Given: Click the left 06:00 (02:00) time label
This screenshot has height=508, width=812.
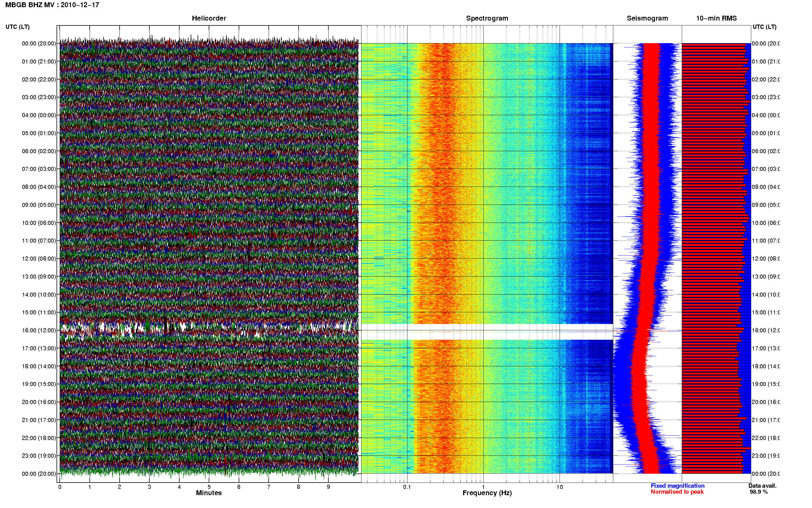Looking at the screenshot, I should pos(39,151).
